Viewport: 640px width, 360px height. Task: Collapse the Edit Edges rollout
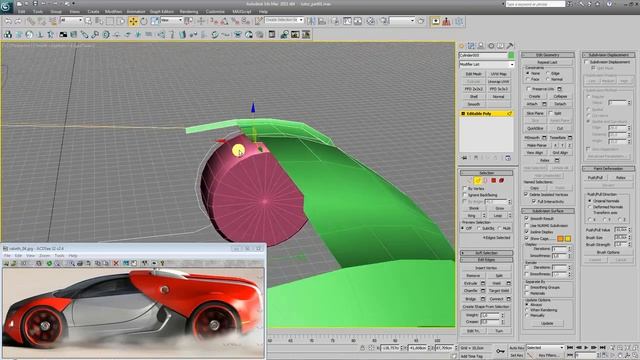[x=487, y=260]
